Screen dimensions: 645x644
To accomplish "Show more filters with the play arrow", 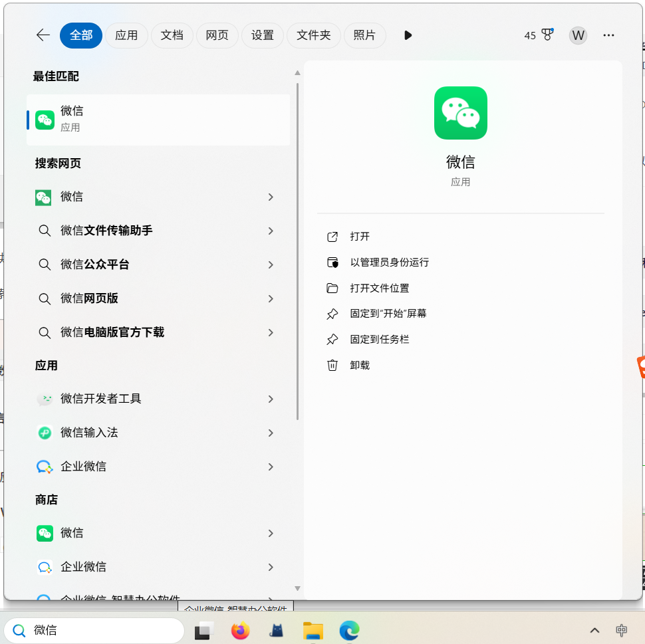I will (408, 35).
